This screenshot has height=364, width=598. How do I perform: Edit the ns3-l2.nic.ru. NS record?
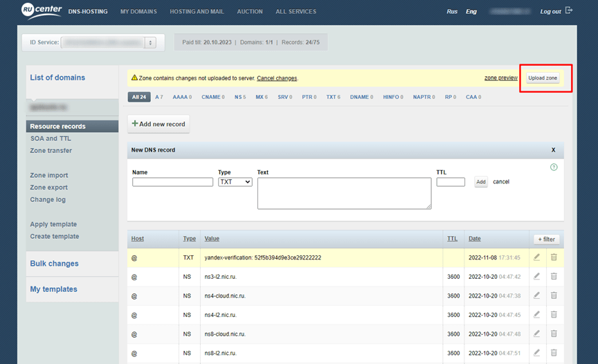tap(536, 276)
